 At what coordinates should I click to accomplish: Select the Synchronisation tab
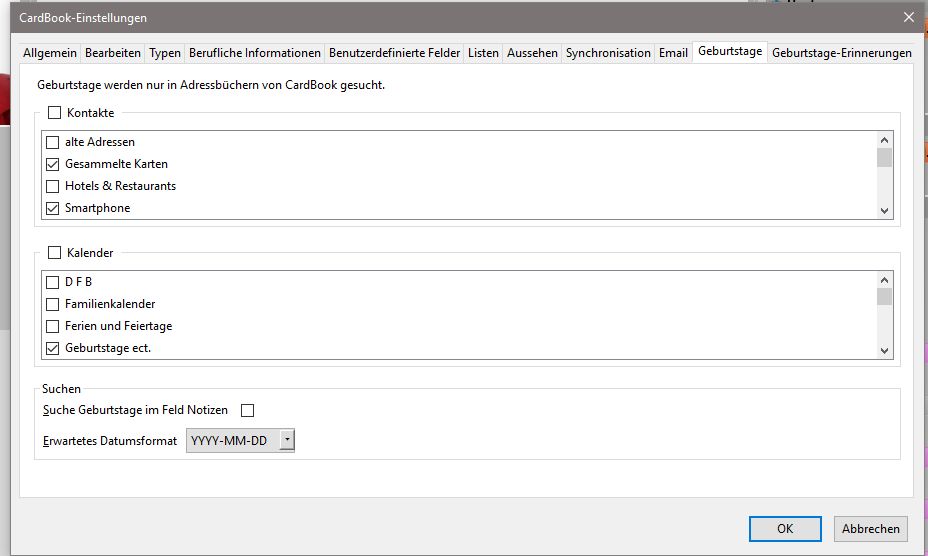pos(608,53)
